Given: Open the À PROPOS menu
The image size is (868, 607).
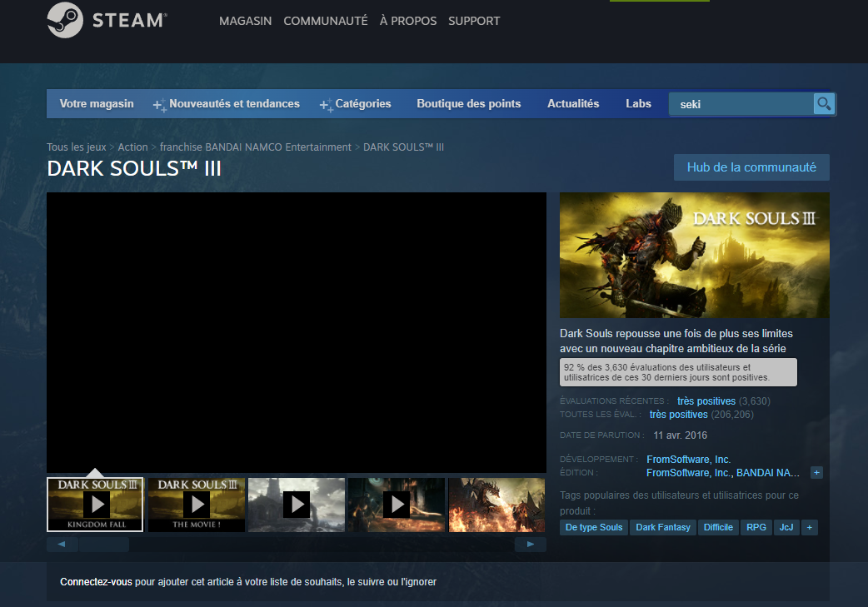Looking at the screenshot, I should (x=408, y=21).
